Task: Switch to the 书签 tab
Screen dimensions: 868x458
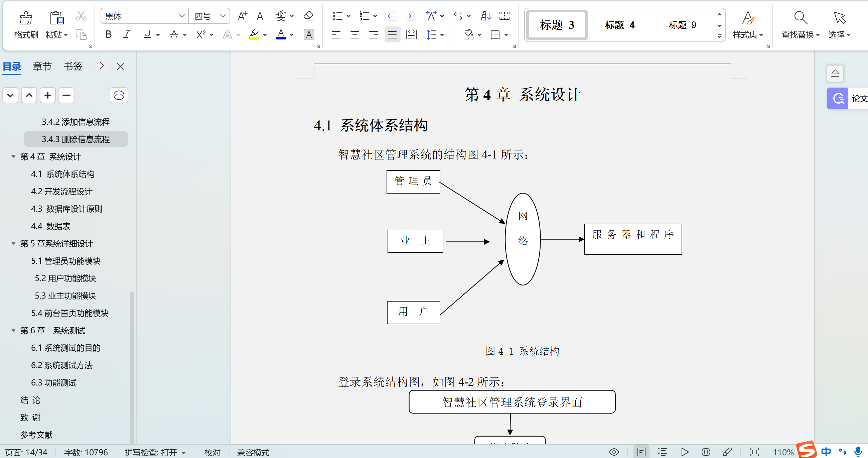Action: click(73, 66)
